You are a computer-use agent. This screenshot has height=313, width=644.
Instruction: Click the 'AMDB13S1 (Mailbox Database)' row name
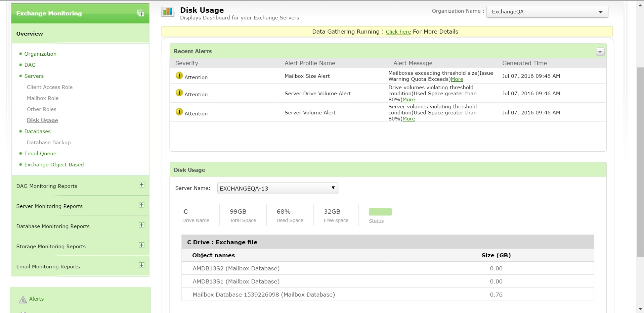tap(236, 281)
